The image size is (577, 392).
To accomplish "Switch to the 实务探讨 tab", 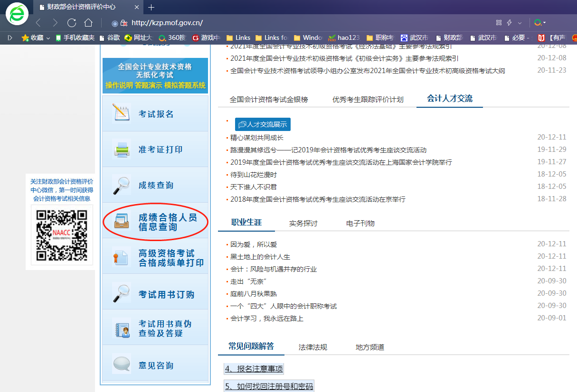I will point(303,224).
